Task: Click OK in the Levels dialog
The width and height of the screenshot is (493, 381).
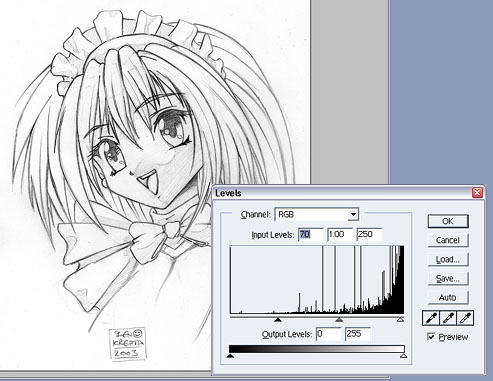Action: 448,221
